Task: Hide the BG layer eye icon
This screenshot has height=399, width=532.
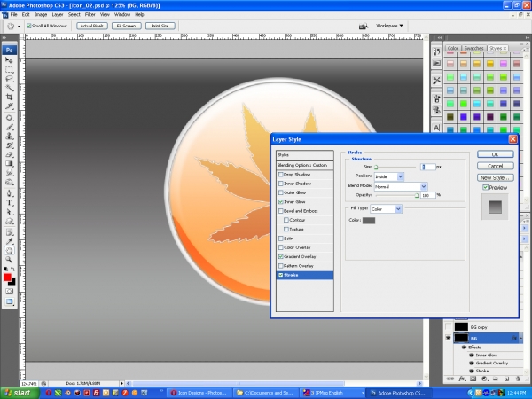Action: coord(448,338)
